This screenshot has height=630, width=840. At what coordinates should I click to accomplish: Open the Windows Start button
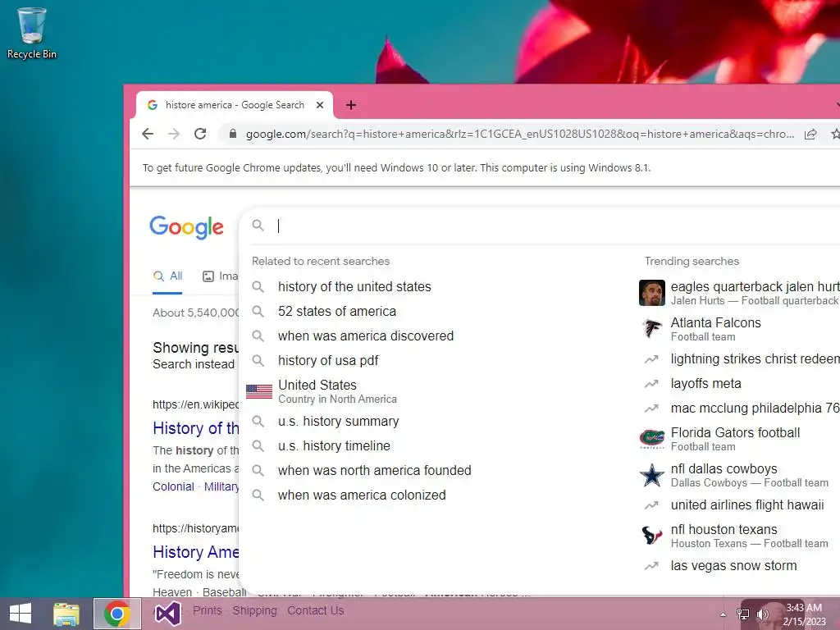[x=21, y=614]
